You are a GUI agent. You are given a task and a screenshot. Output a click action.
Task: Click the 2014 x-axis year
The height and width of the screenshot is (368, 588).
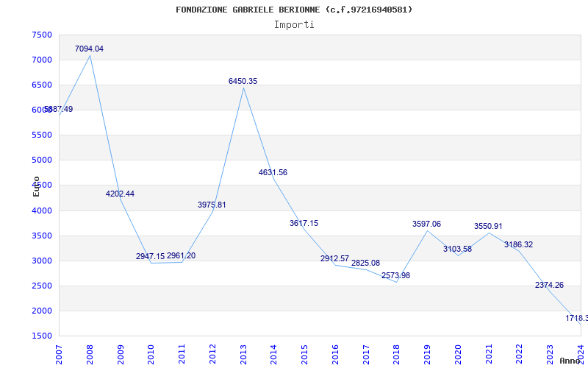click(x=273, y=354)
